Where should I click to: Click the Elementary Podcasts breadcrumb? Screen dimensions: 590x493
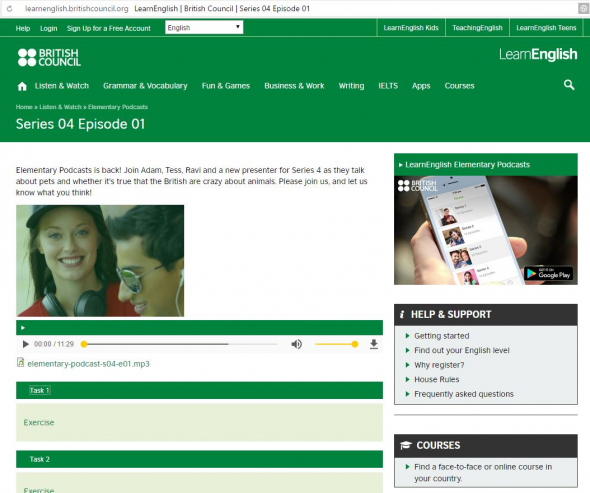coord(118,107)
